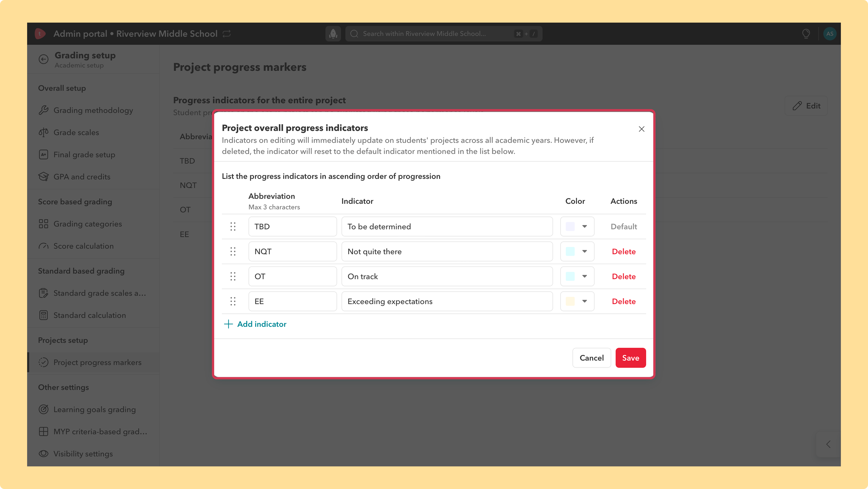This screenshot has height=489, width=868.
Task: Go to Final grade setup
Action: click(x=93, y=155)
